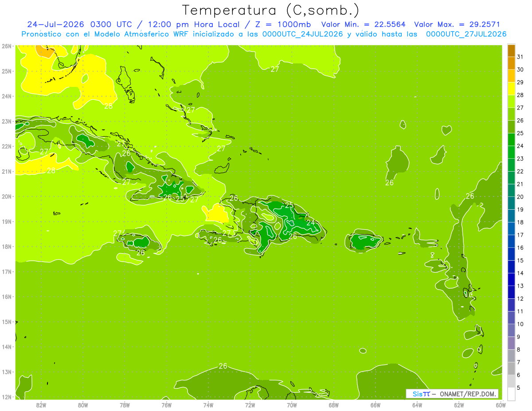Click the '21N' latitude axis label
This screenshot has height=411, width=532.
pos(7,171)
